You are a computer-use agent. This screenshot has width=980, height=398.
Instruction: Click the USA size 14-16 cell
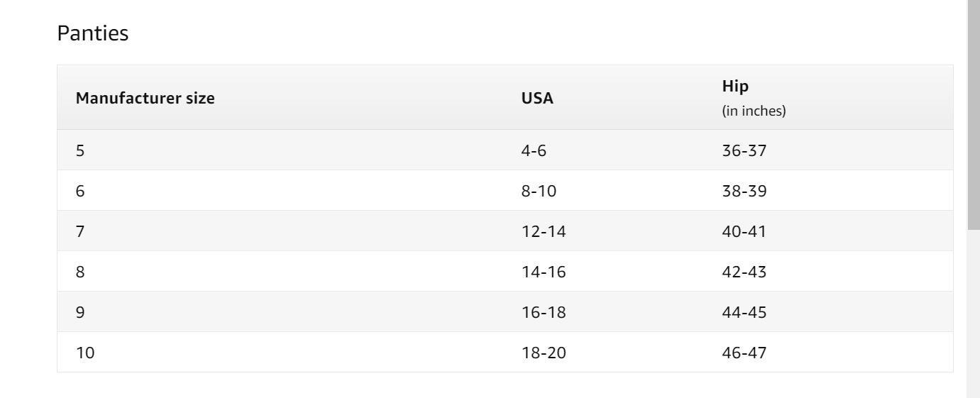tap(544, 272)
